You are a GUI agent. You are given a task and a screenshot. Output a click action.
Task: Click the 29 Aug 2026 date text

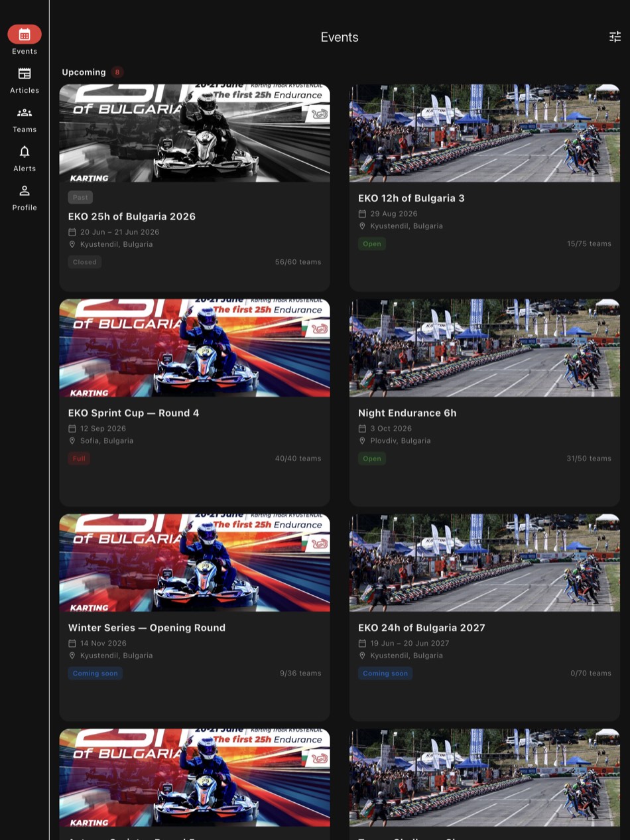(x=394, y=214)
